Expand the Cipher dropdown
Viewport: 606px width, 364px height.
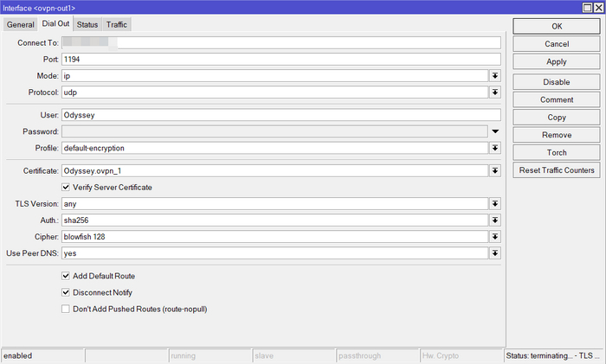click(495, 237)
